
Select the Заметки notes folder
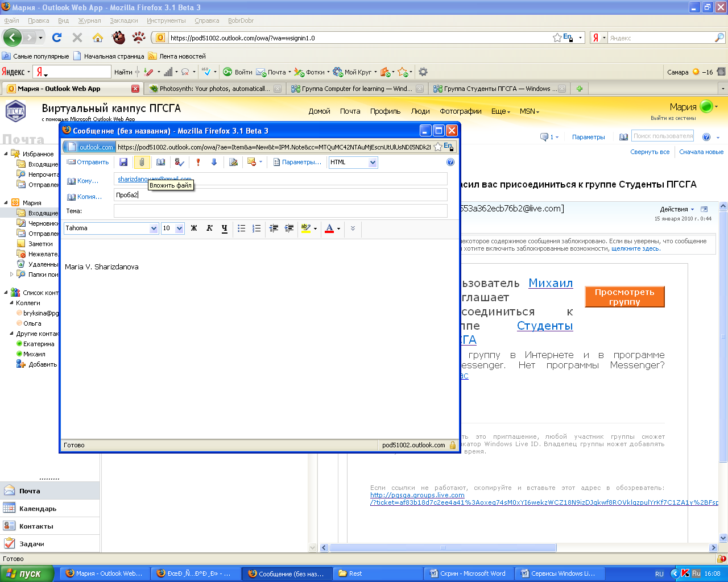[35, 244]
